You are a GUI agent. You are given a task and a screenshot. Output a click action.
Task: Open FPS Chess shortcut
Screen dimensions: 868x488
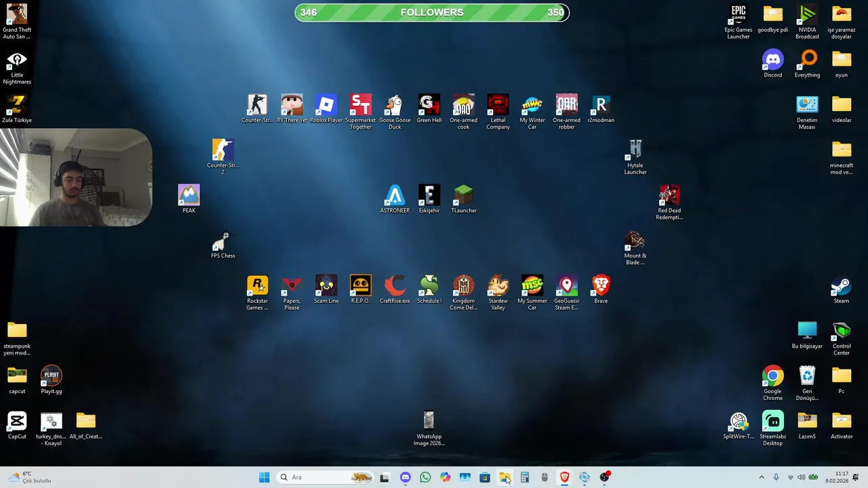223,244
